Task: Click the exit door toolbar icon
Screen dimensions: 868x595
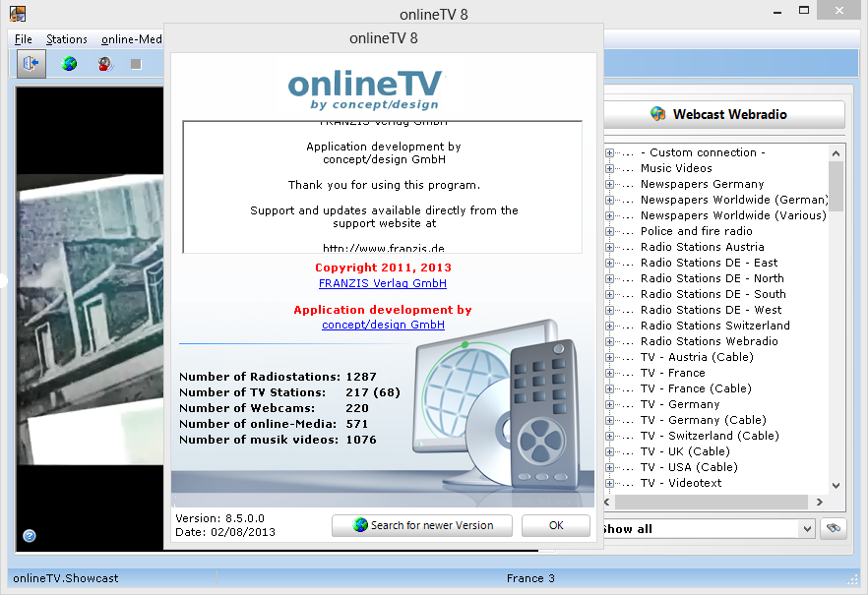Action: [31, 64]
